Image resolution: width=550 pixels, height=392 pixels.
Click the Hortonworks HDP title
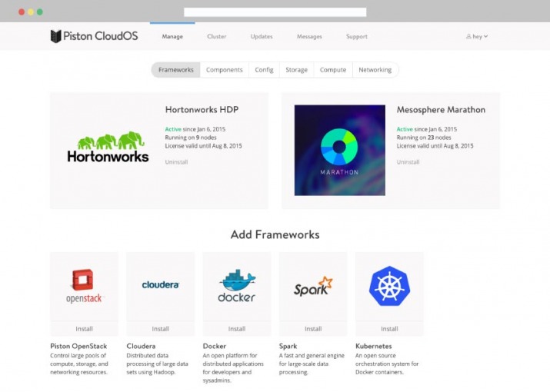pyautogui.click(x=202, y=110)
